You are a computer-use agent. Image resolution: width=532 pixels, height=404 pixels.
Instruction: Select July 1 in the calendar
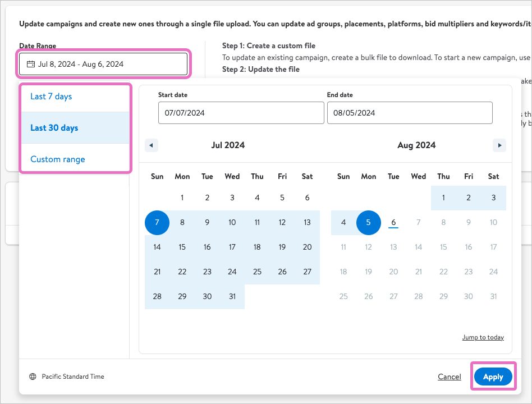(x=182, y=198)
